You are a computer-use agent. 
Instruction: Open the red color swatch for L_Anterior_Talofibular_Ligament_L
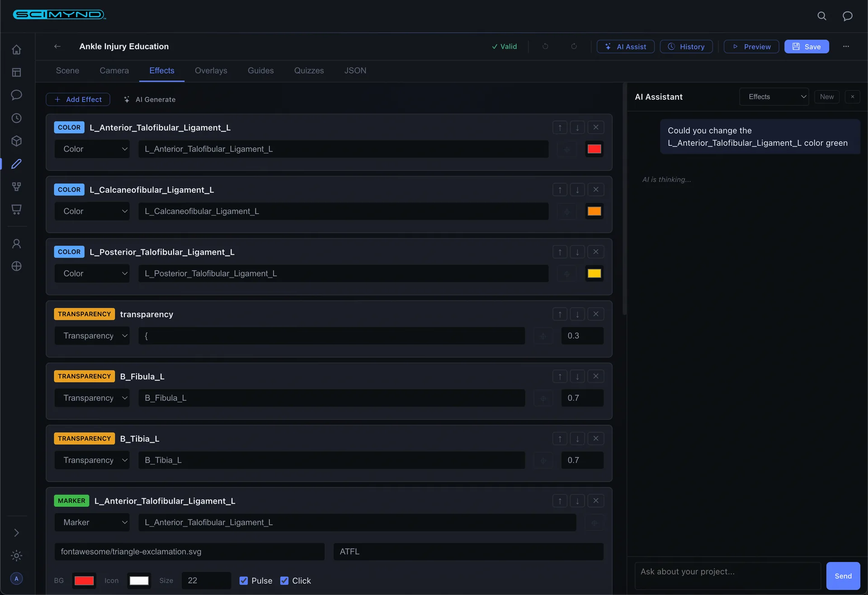[x=594, y=149]
